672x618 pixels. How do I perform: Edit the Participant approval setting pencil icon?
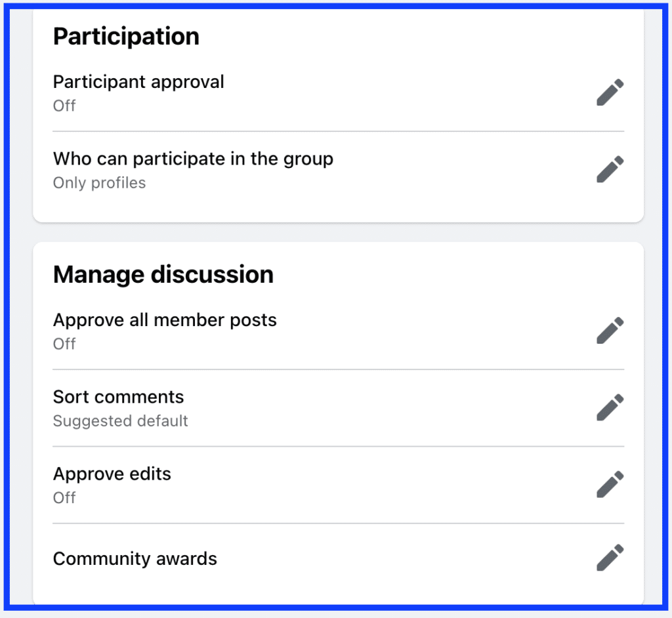pos(610,92)
